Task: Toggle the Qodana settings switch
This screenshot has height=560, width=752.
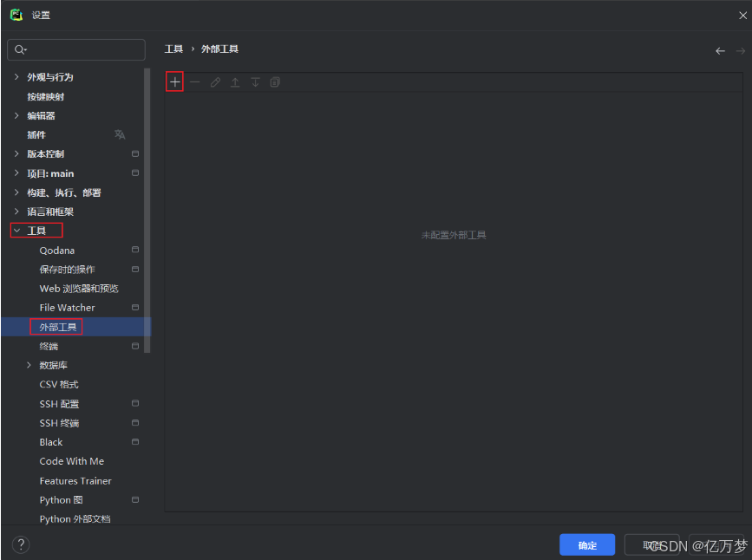Action: click(136, 250)
